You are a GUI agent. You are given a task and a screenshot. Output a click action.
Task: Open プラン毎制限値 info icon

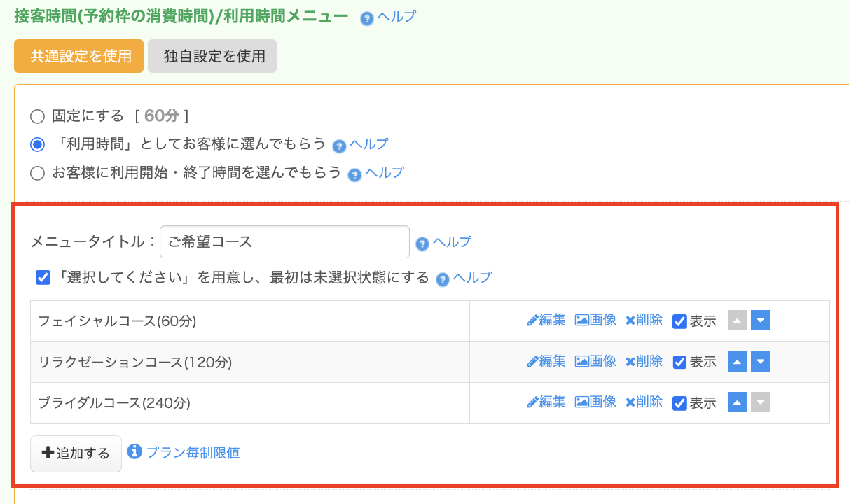[x=134, y=451]
